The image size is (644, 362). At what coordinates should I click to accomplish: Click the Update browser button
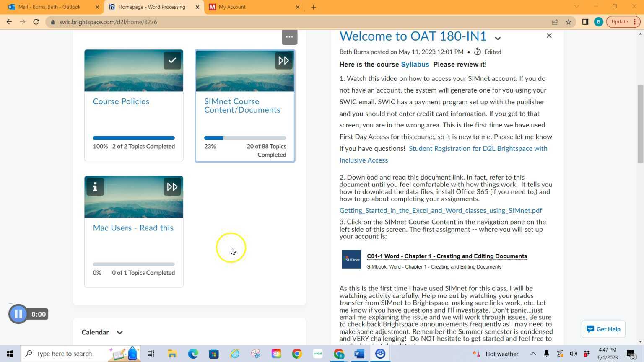pos(620,22)
